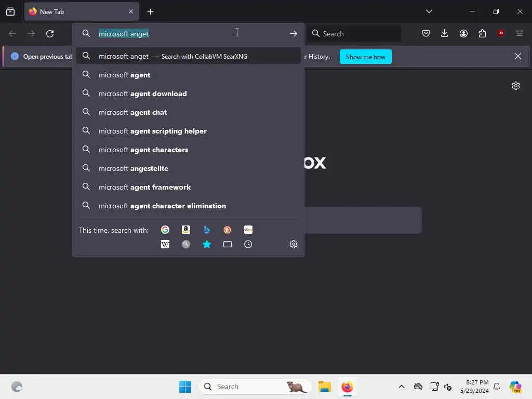The width and height of the screenshot is (532, 399).
Task: Expand the List all tabs chevron
Action: pos(429,11)
